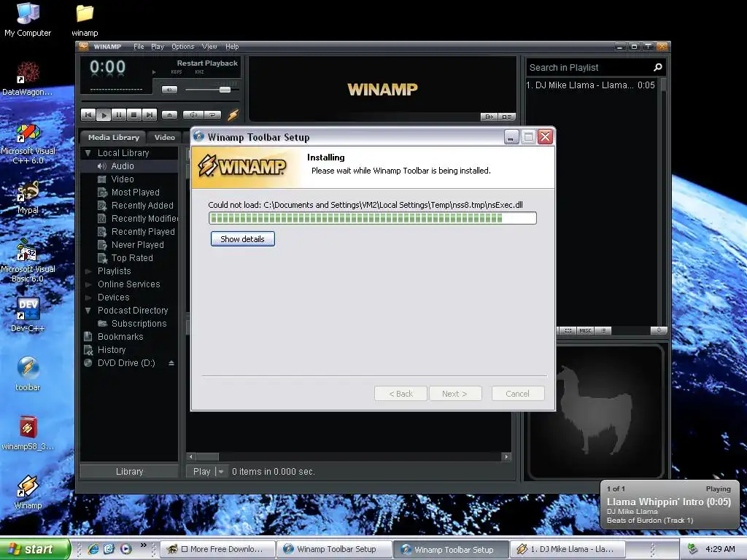Image resolution: width=747 pixels, height=560 pixels.
Task: Select the DJ Mike Llama playlist entry
Action: point(591,85)
